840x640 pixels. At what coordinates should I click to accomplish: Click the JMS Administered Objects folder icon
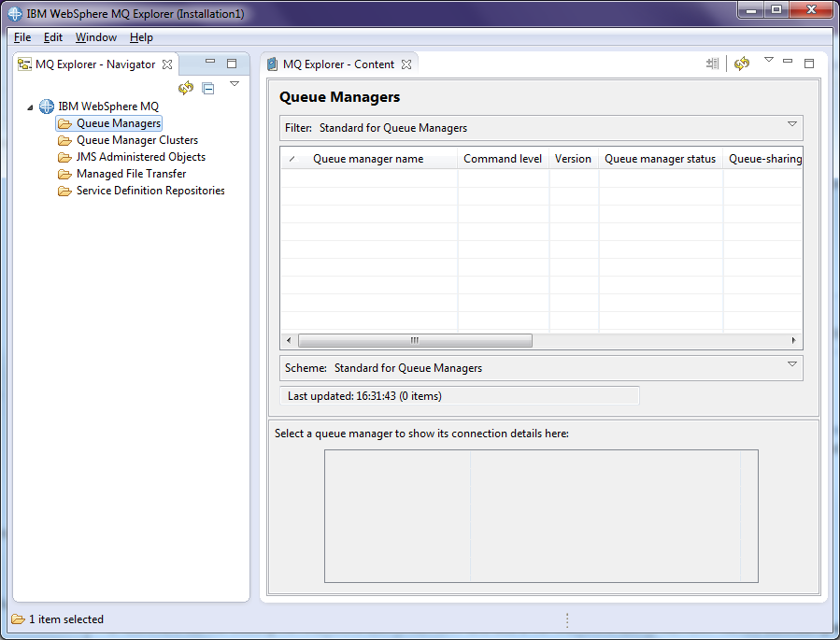coord(64,158)
